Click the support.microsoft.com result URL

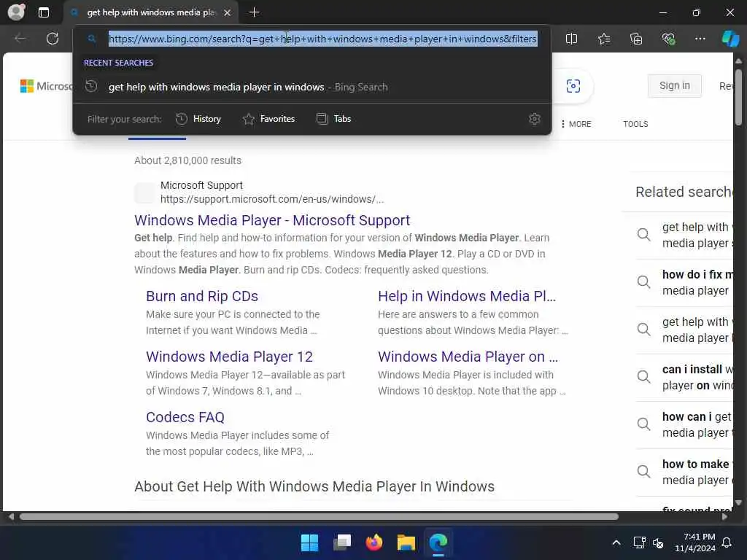click(x=271, y=199)
